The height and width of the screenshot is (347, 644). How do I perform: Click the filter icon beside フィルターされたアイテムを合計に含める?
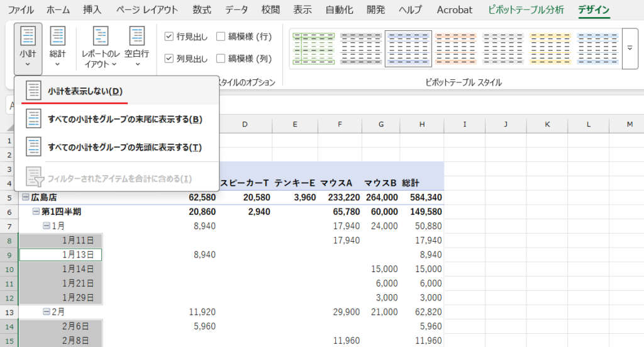tap(35, 177)
